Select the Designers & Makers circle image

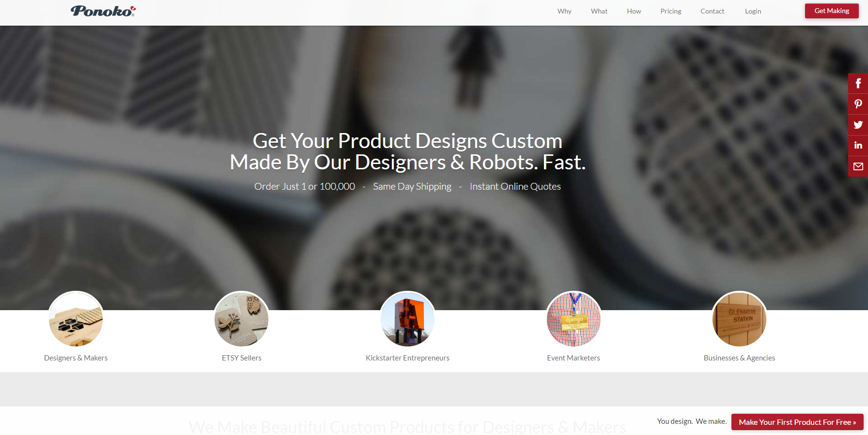pyautogui.click(x=76, y=319)
